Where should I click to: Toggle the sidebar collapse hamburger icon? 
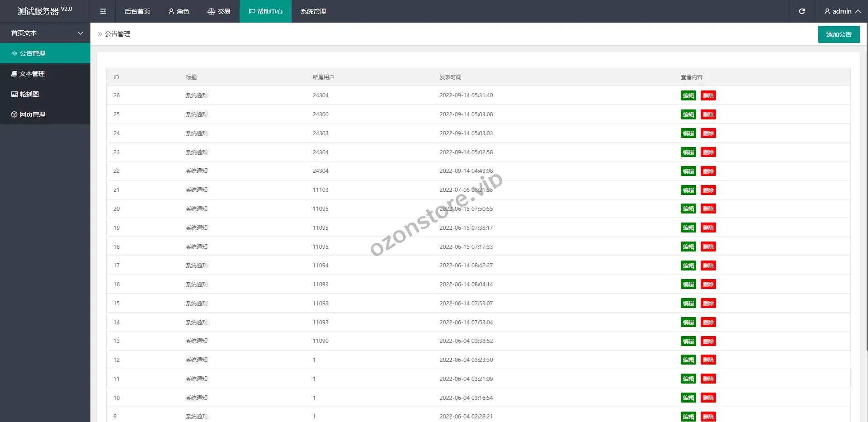(x=103, y=11)
